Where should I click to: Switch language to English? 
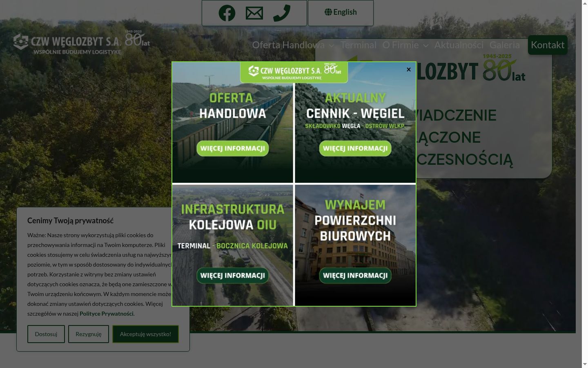pos(341,12)
